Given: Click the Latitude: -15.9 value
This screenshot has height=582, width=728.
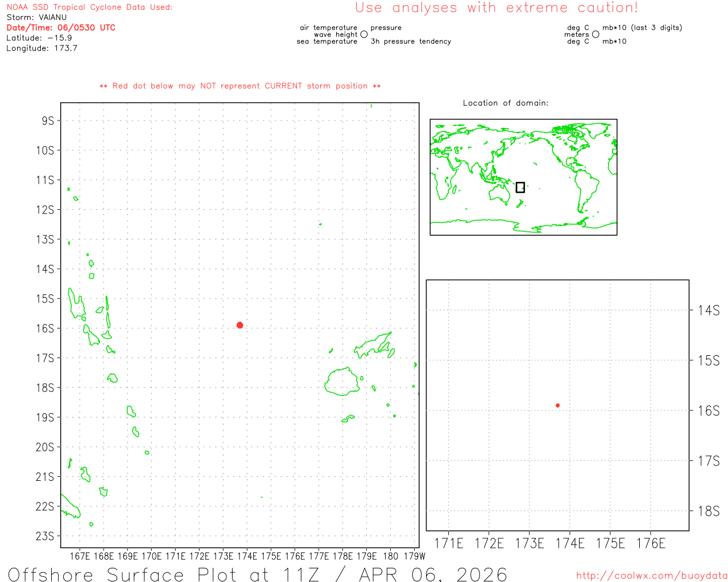Looking at the screenshot, I should tap(39, 38).
